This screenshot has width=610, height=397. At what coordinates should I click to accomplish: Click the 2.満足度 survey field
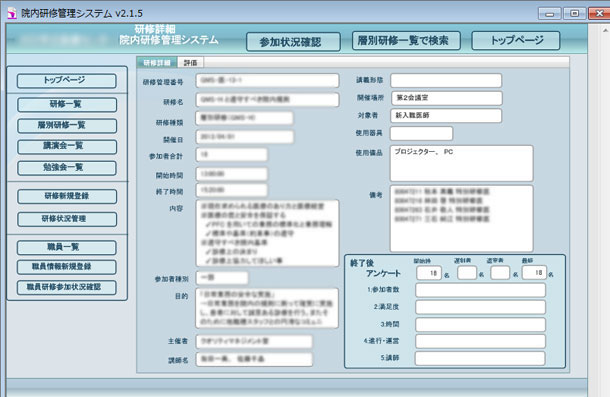(x=480, y=307)
